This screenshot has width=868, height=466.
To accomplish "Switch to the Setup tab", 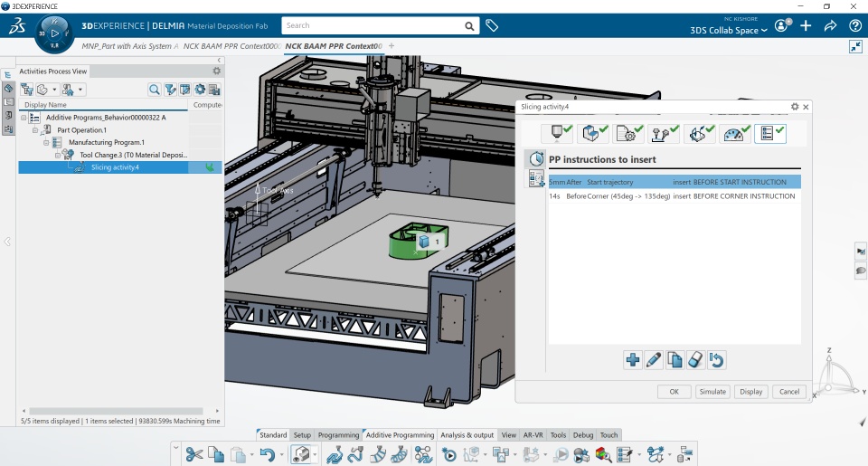I will (x=302, y=435).
